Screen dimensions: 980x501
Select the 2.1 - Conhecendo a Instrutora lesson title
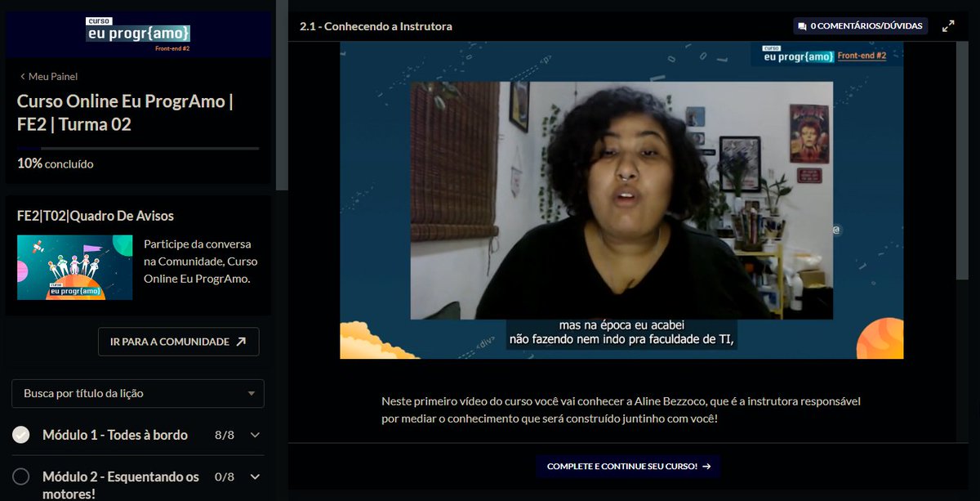(x=377, y=25)
